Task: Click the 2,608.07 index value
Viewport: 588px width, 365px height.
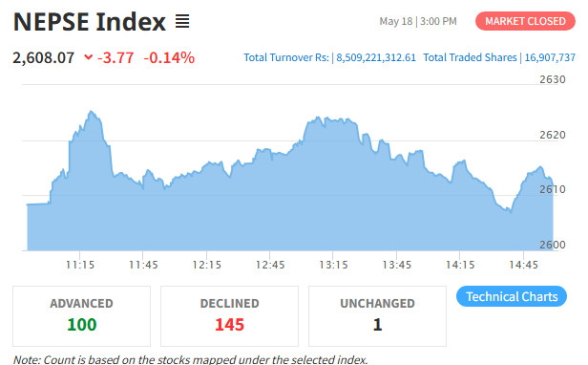Action: (x=44, y=58)
